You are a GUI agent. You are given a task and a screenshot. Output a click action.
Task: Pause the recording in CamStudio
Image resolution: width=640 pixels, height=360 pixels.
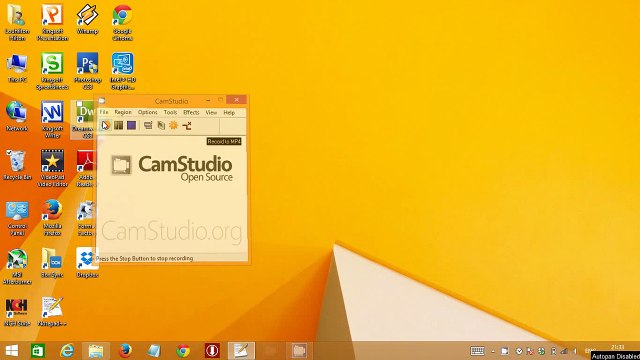(x=118, y=125)
